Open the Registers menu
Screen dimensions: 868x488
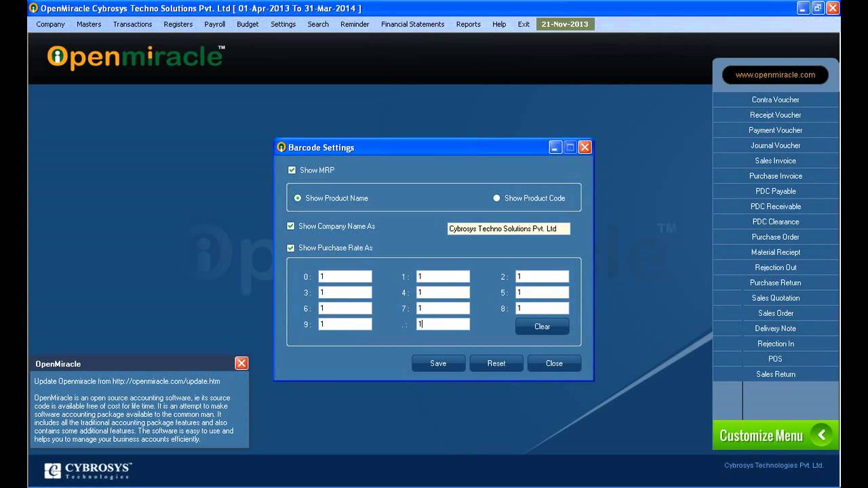[x=178, y=24]
